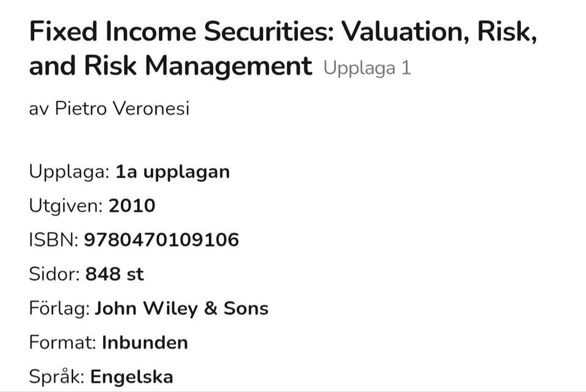This screenshot has width=586, height=392.
Task: Click the "Förlag:" field label
Action: coord(59,308)
